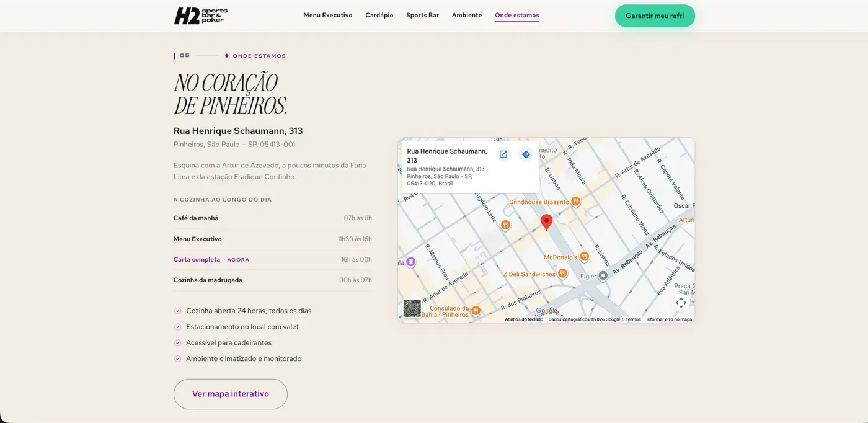Screen dimensions: 868x423
Task: Click the blue directions icon in map card
Action: tap(526, 154)
